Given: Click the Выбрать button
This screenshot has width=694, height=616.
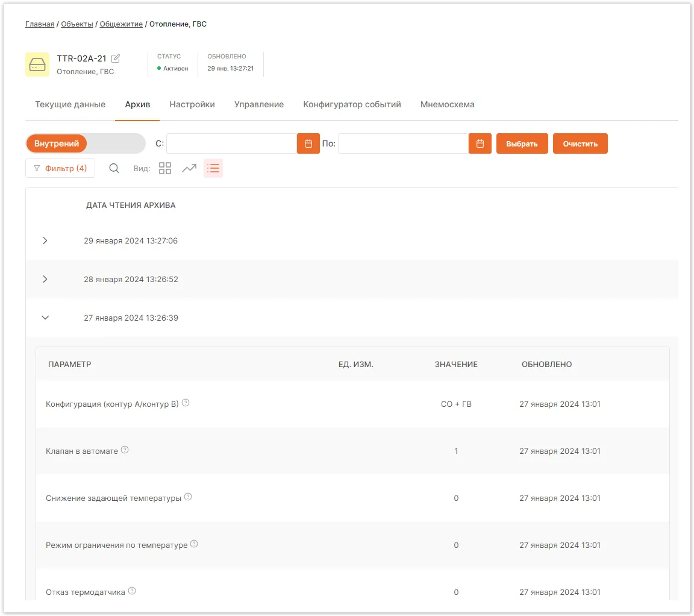Looking at the screenshot, I should coord(522,143).
